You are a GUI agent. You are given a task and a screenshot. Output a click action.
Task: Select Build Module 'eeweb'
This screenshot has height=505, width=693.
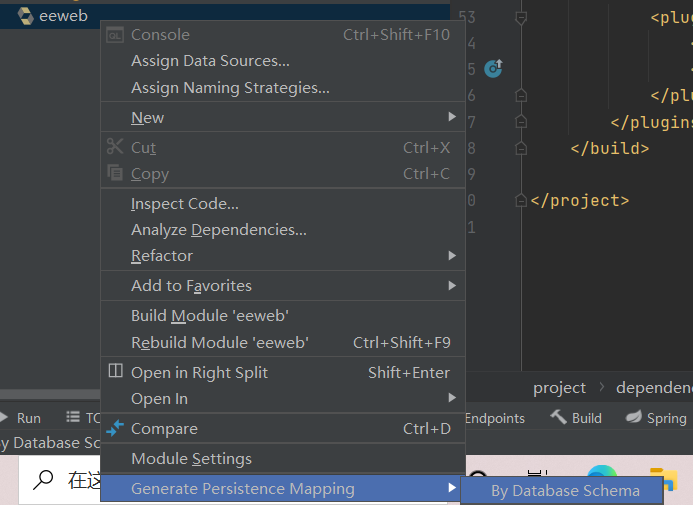coord(283,316)
